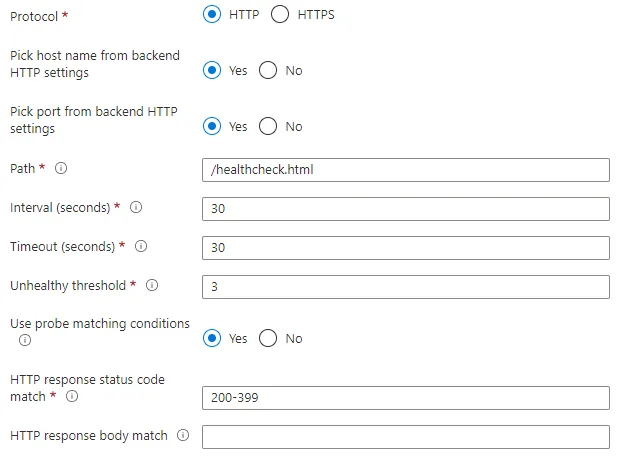This screenshot has width=621, height=456.
Task: Enable Yes for probe matching conditions
Action: (x=211, y=338)
